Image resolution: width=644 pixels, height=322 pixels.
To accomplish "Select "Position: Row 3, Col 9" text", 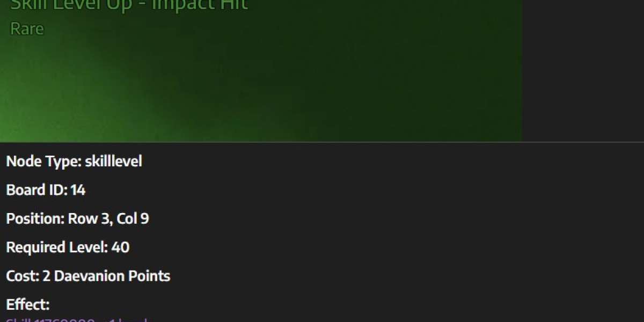I will click(77, 218).
